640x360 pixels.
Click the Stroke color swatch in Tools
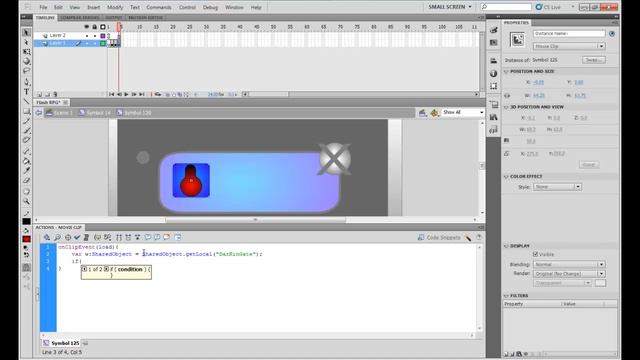27,221
